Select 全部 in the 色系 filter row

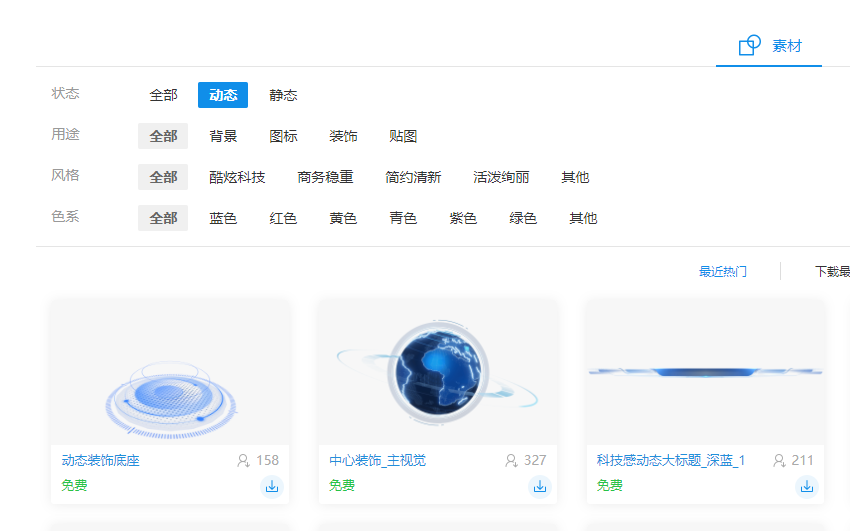[163, 218]
